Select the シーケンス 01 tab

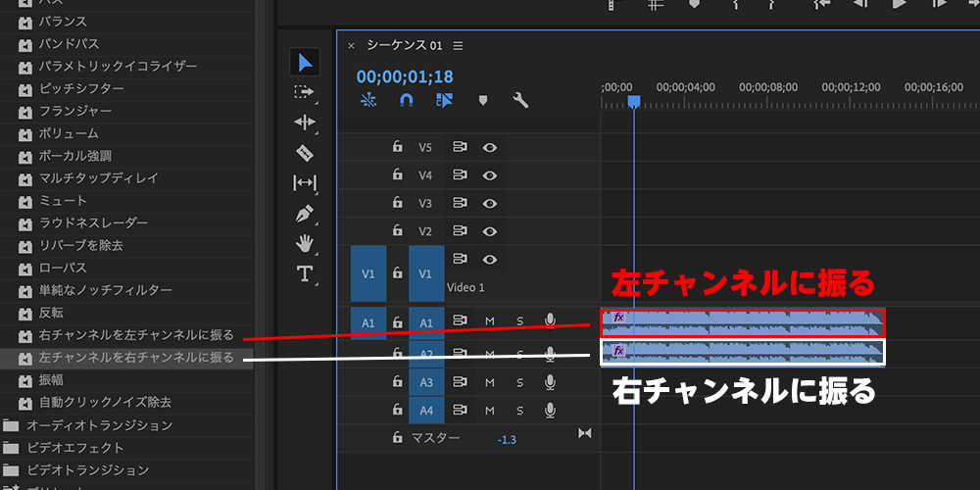coord(405,46)
